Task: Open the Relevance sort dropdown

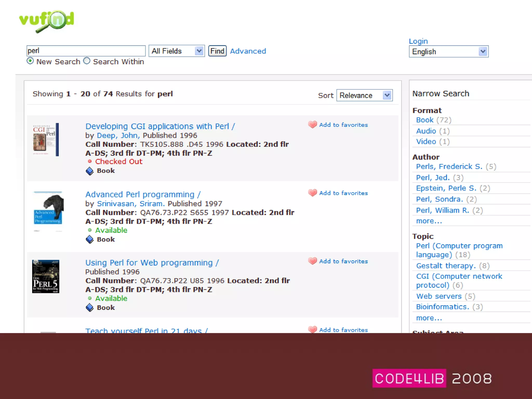Action: tap(364, 95)
